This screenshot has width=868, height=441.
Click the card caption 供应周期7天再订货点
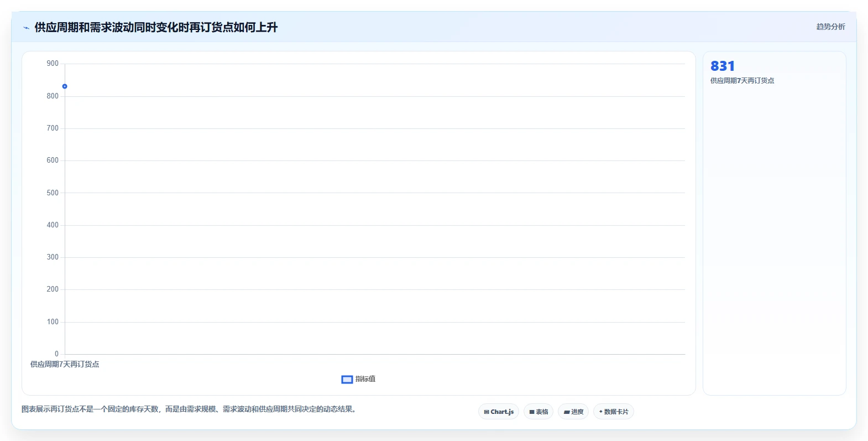742,81
